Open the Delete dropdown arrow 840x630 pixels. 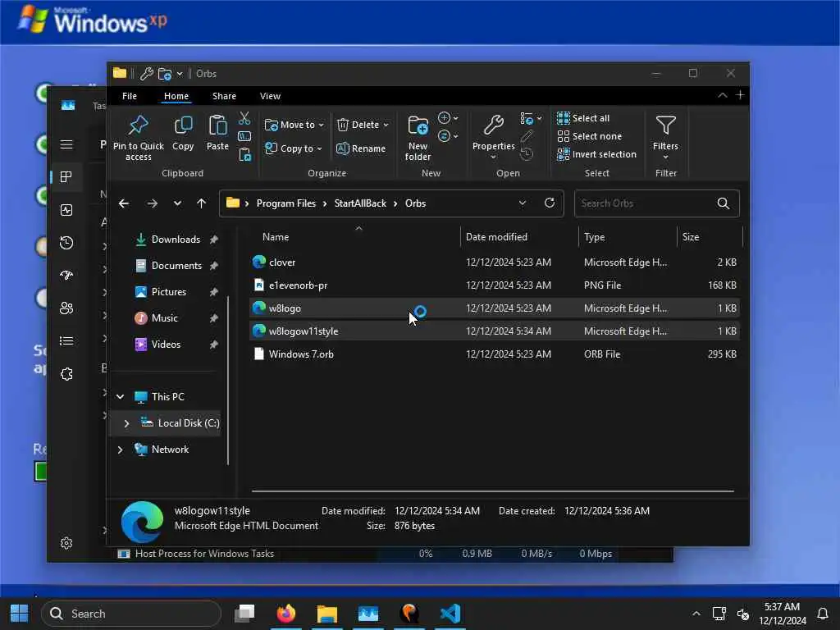pos(386,125)
